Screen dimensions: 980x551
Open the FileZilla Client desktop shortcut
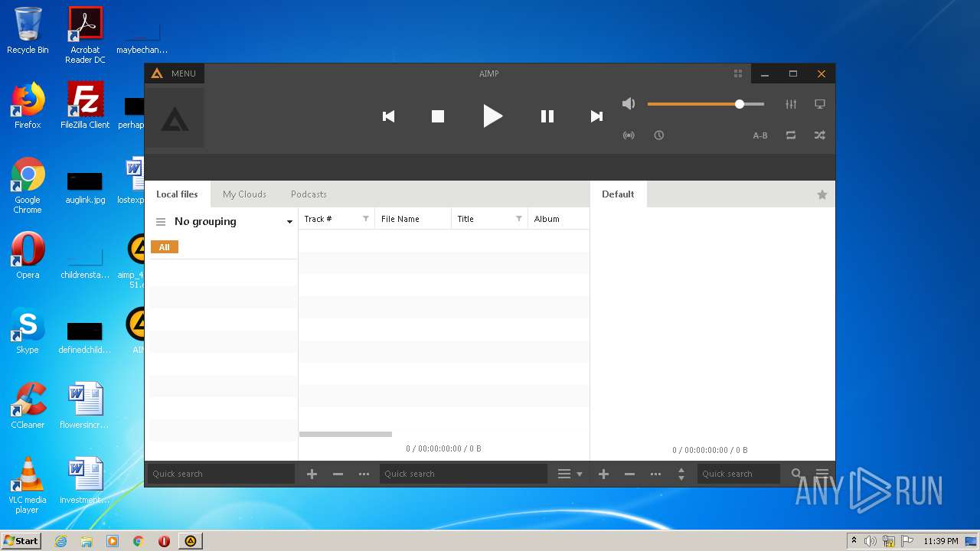point(85,106)
